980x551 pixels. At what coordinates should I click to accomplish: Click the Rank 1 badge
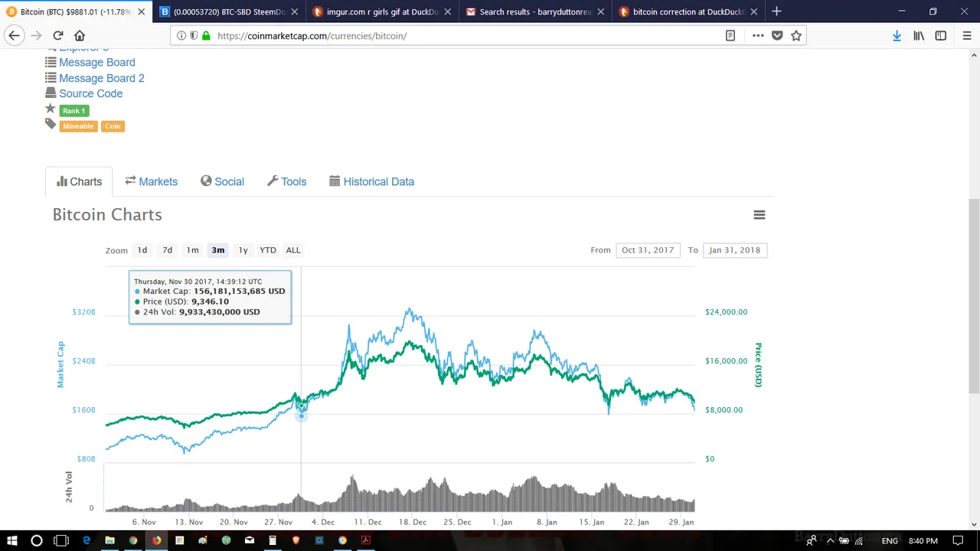pos(74,111)
